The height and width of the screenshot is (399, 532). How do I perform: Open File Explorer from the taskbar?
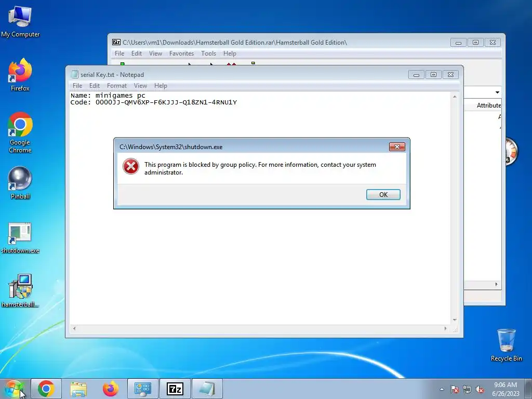pyautogui.click(x=78, y=389)
